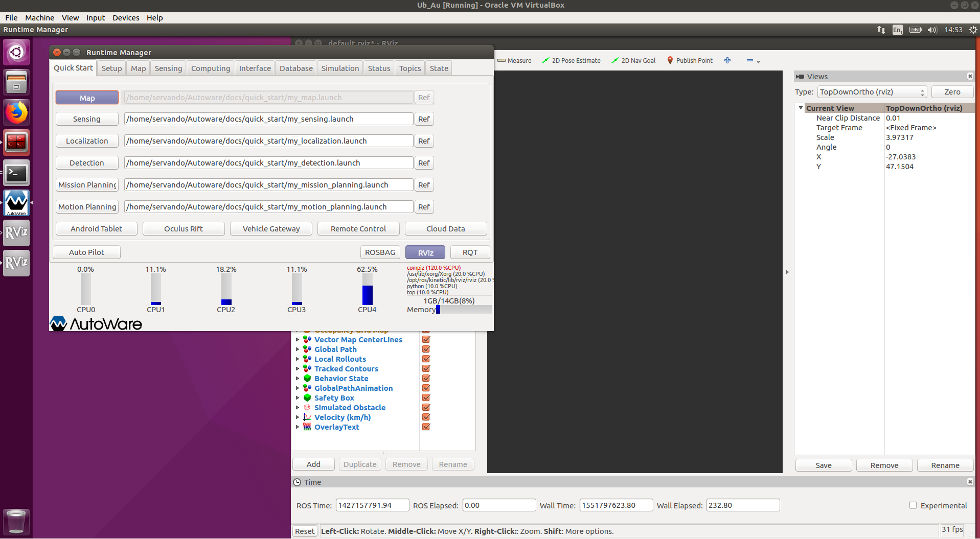The height and width of the screenshot is (539, 980).
Task: Select the Autoware dock icon
Action: 16,203
